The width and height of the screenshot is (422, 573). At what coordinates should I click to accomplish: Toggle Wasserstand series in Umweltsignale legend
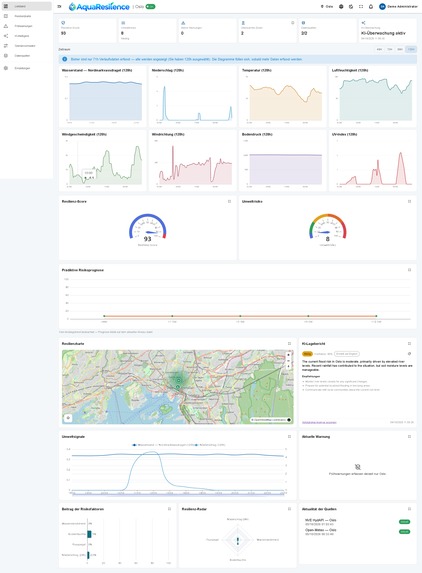(x=163, y=445)
